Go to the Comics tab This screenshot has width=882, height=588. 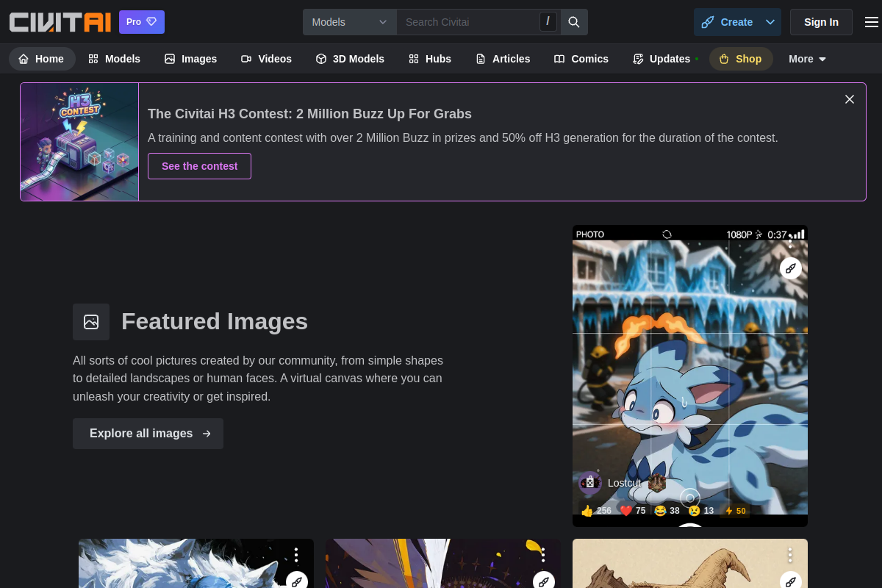[581, 59]
